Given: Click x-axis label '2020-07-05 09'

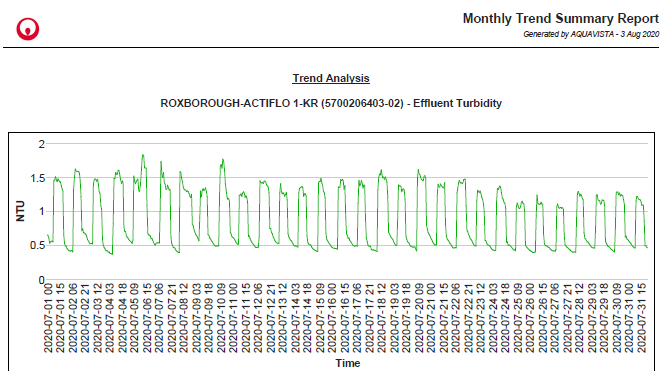Looking at the screenshot, I should click(x=134, y=318).
